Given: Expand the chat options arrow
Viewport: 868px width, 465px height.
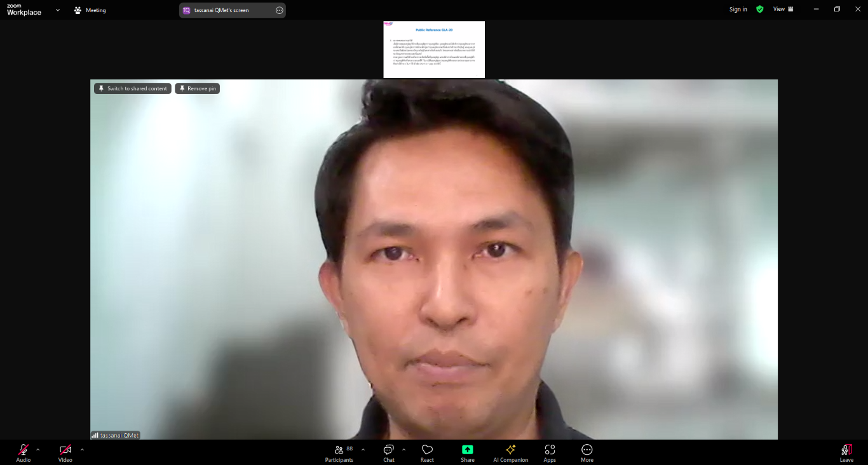Looking at the screenshot, I should pos(403,449).
